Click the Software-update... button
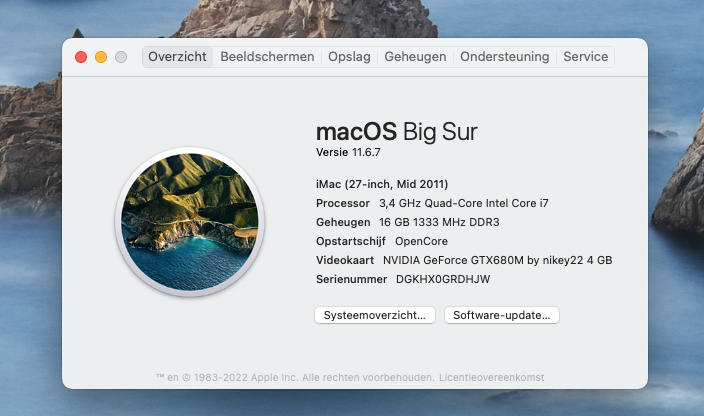 (502, 315)
